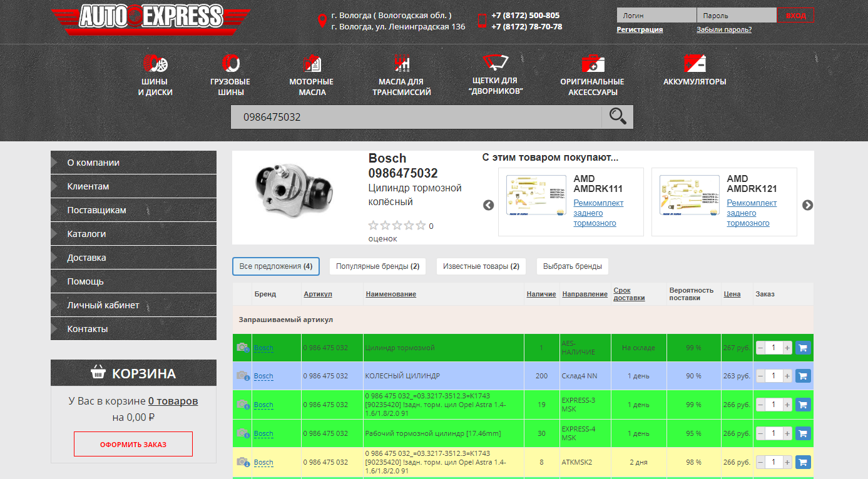Show next related product with right arrow

point(808,205)
